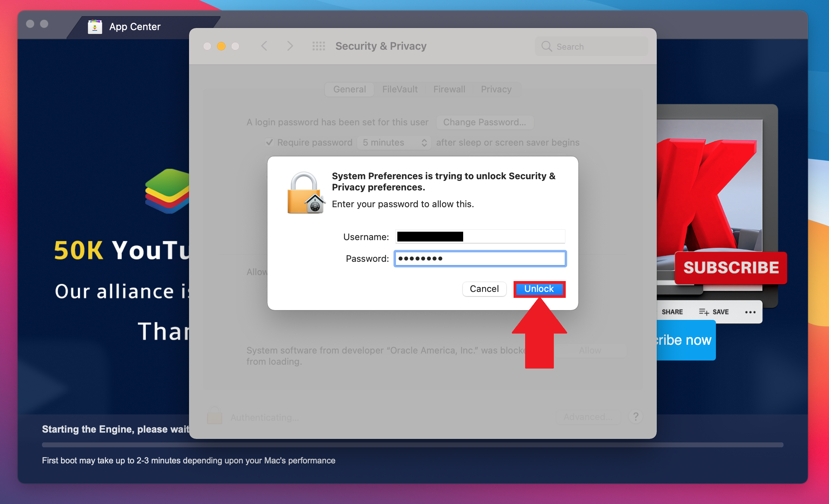The height and width of the screenshot is (504, 829).
Task: Click the Unlock button to authenticate
Action: [538, 288]
